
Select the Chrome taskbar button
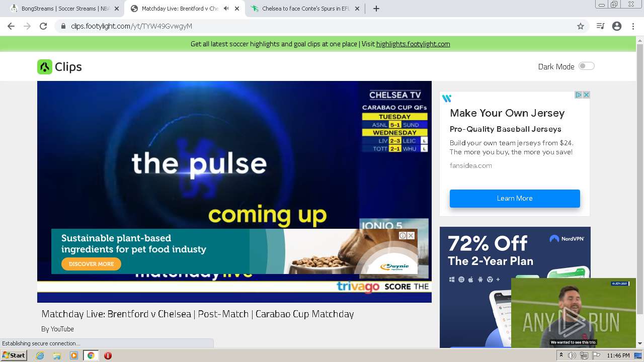(91, 355)
